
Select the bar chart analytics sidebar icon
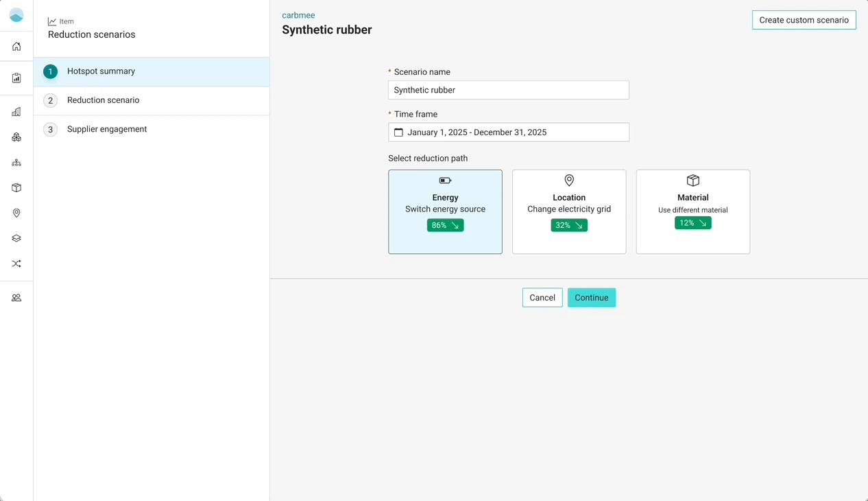click(16, 111)
